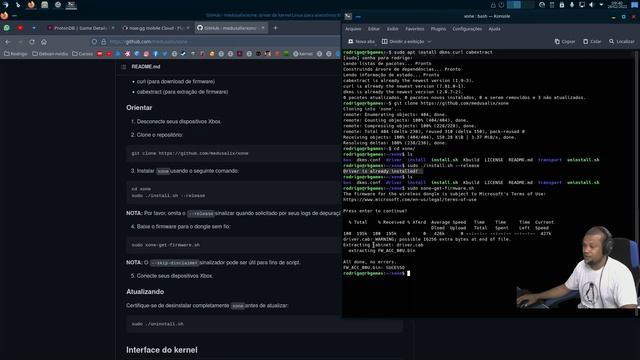Click the power icon in the system tray
This screenshot has height=360, width=640.
pyautogui.click(x=501, y=5)
